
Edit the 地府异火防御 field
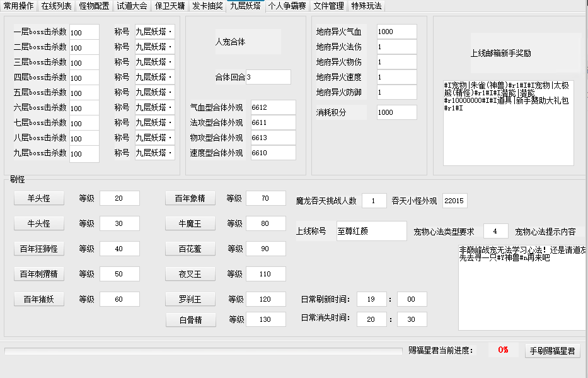pyautogui.click(x=397, y=92)
